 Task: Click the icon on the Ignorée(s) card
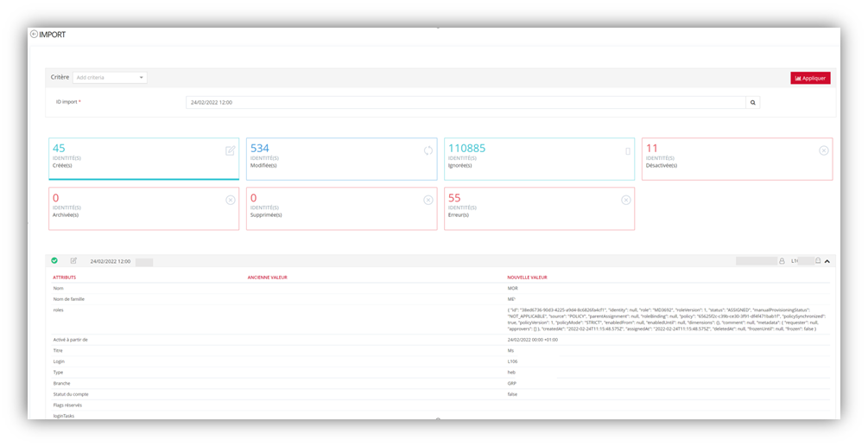pos(628,150)
